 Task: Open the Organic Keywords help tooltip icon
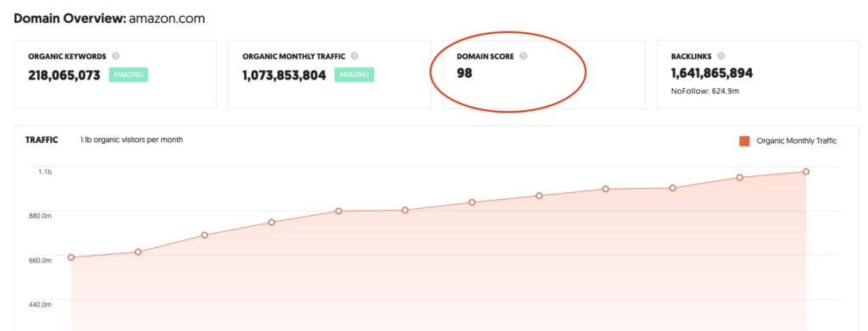(115, 56)
